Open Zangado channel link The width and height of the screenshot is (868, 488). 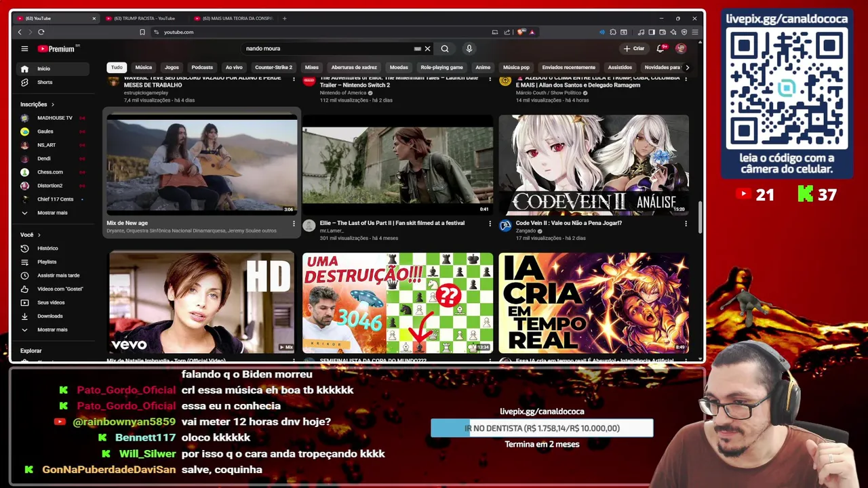526,230
